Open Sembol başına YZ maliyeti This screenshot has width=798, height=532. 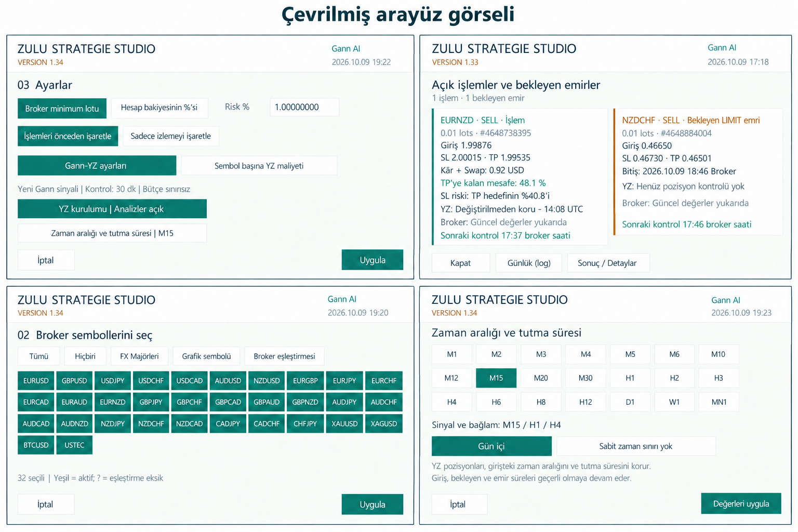[259, 166]
